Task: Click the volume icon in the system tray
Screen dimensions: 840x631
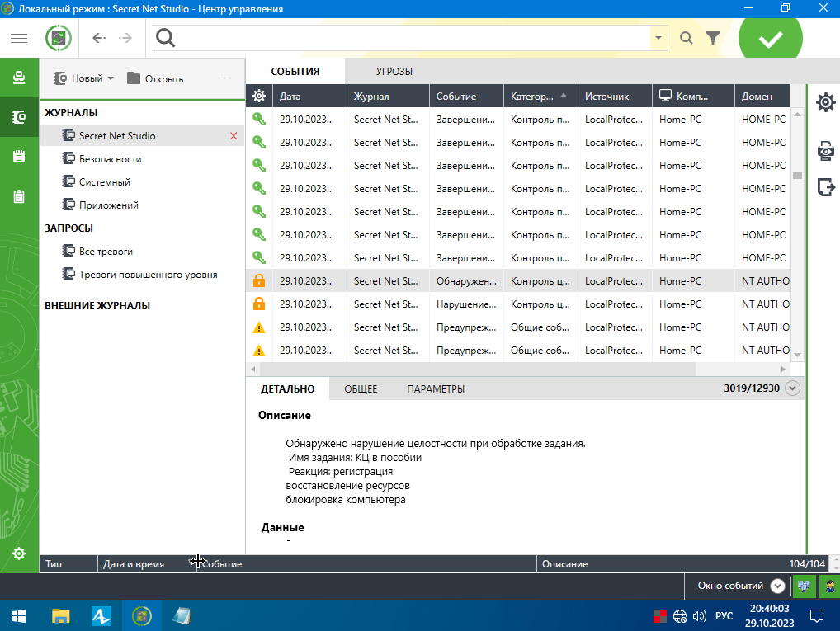Action: (699, 616)
